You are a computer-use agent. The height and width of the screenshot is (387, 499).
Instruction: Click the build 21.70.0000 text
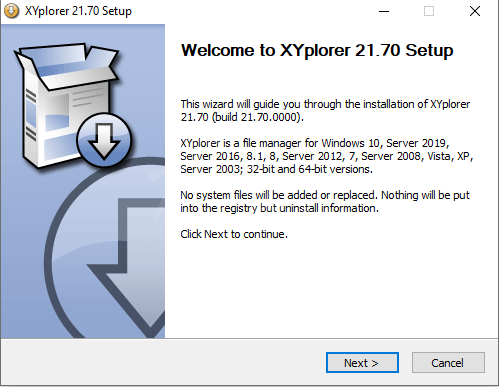coord(258,117)
